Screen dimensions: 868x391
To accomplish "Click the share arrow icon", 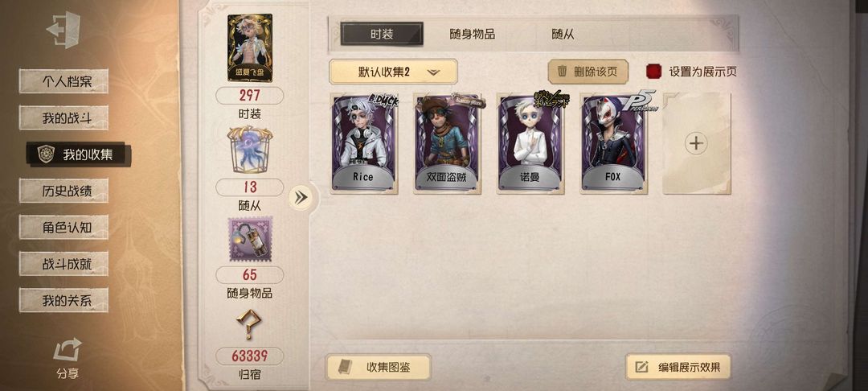I will coord(67,350).
